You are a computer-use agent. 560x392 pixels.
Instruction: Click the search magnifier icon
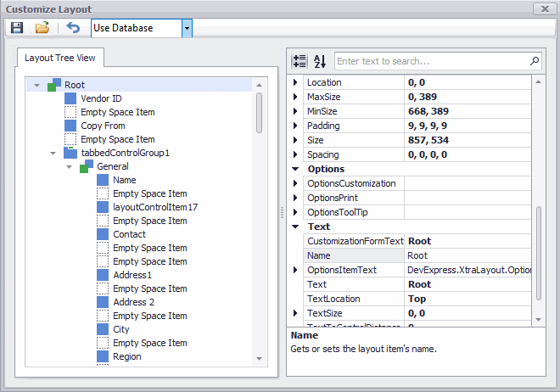pos(534,61)
